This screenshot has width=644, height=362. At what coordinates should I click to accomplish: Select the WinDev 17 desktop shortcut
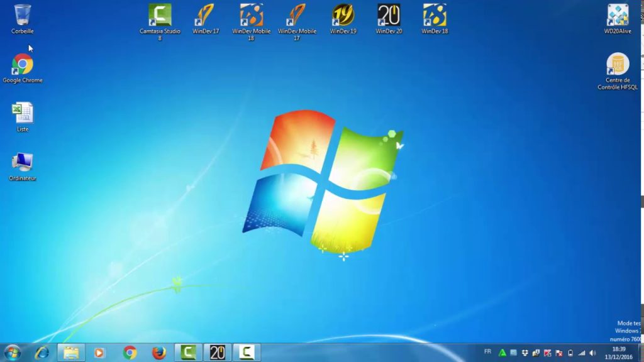pyautogui.click(x=206, y=19)
